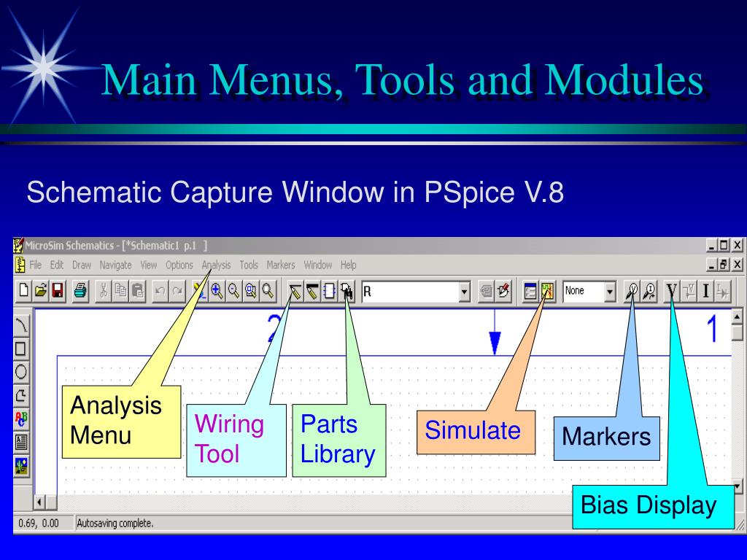The width and height of the screenshot is (747, 560).
Task: Select the Draw Wire pencil tool
Action: tap(295, 291)
